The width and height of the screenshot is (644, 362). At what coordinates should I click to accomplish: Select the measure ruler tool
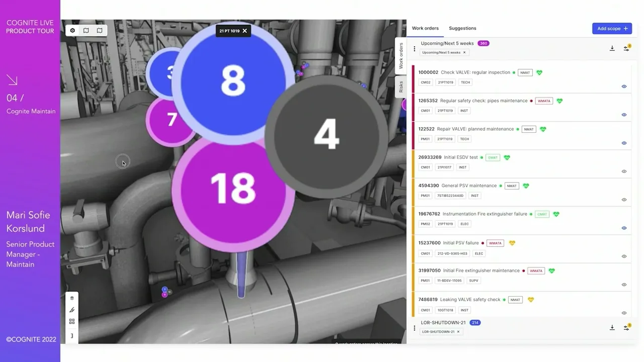coord(72,335)
